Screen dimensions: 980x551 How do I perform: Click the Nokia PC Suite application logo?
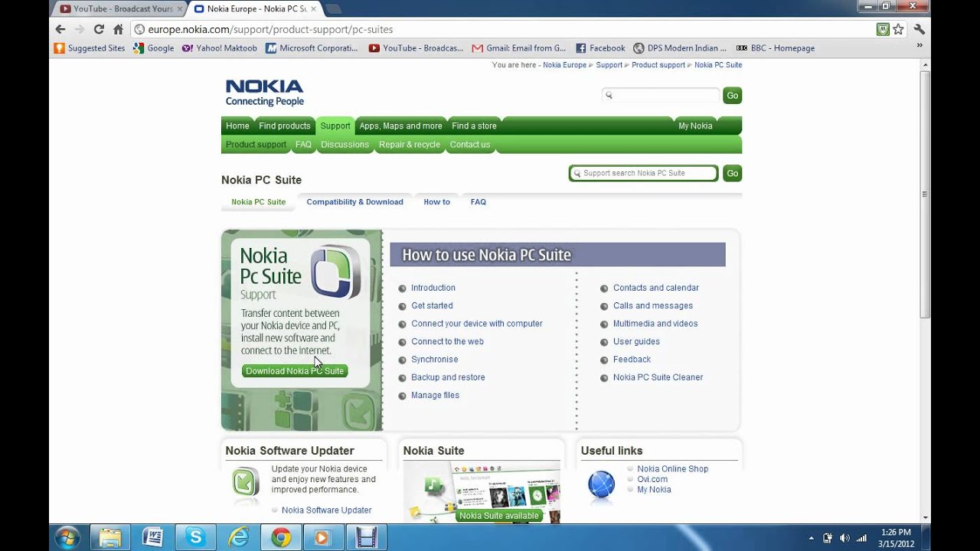pos(335,272)
